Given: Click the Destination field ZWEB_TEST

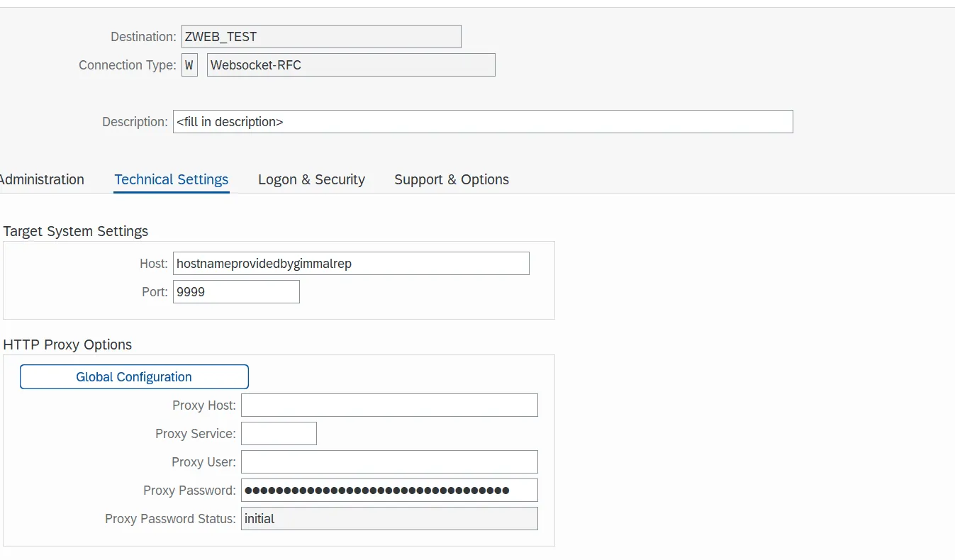Looking at the screenshot, I should coord(321,36).
